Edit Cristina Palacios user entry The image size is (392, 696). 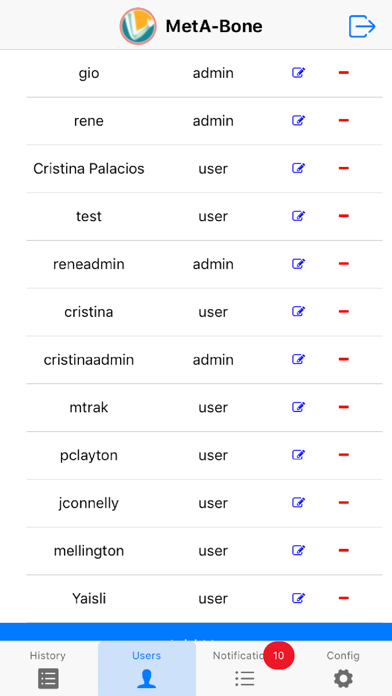point(298,168)
